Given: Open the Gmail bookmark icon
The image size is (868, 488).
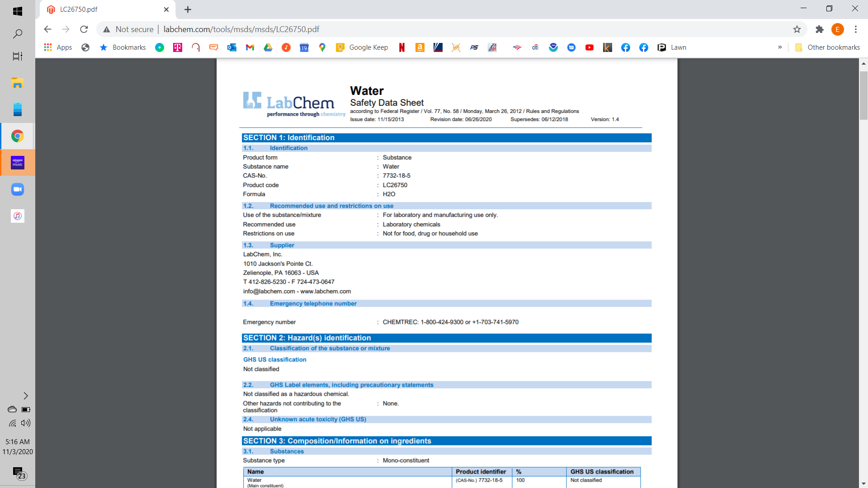Looking at the screenshot, I should [x=250, y=47].
